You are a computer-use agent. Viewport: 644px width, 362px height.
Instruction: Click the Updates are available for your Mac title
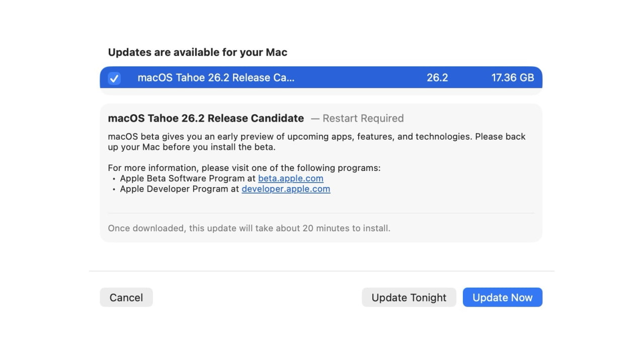pos(197,52)
